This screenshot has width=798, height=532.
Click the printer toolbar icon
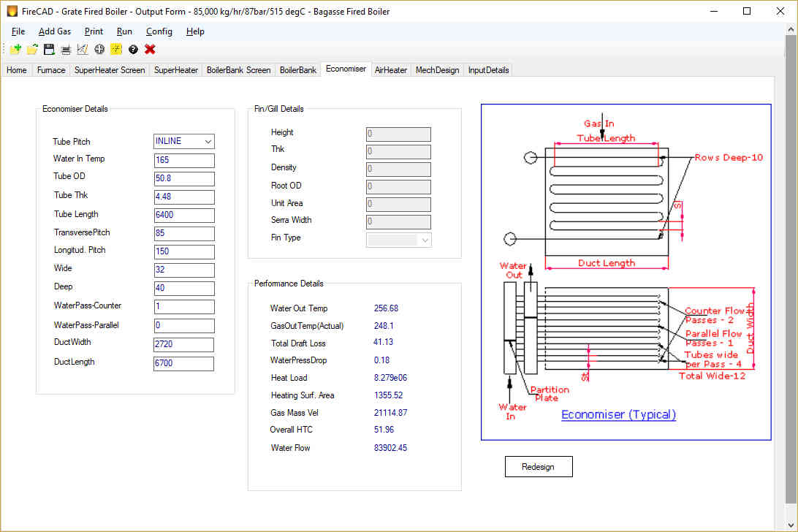pyautogui.click(x=66, y=50)
